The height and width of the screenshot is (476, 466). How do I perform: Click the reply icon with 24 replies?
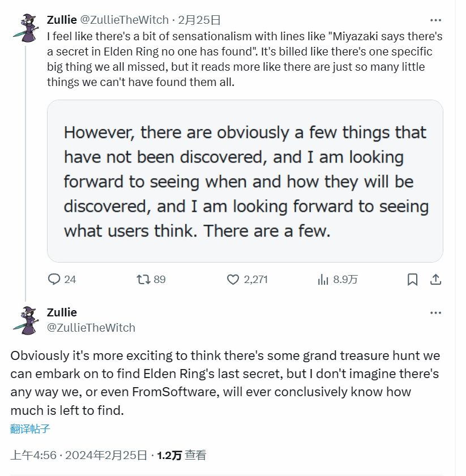point(55,279)
